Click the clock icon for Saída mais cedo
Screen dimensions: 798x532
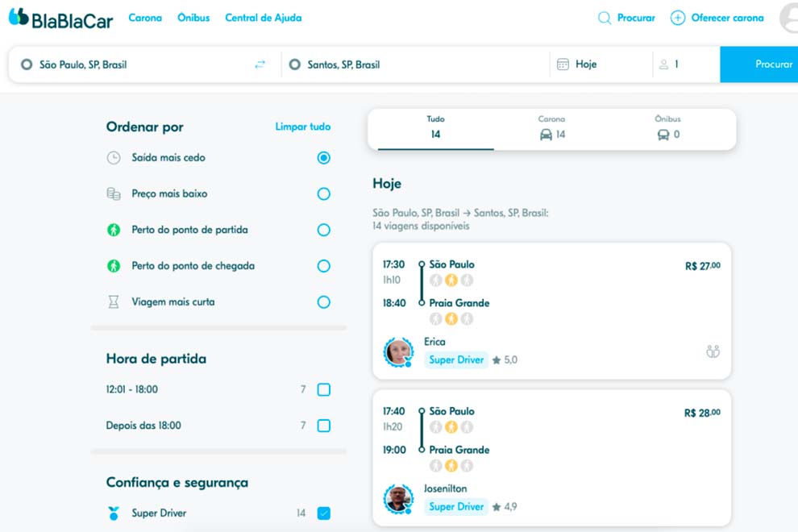114,158
